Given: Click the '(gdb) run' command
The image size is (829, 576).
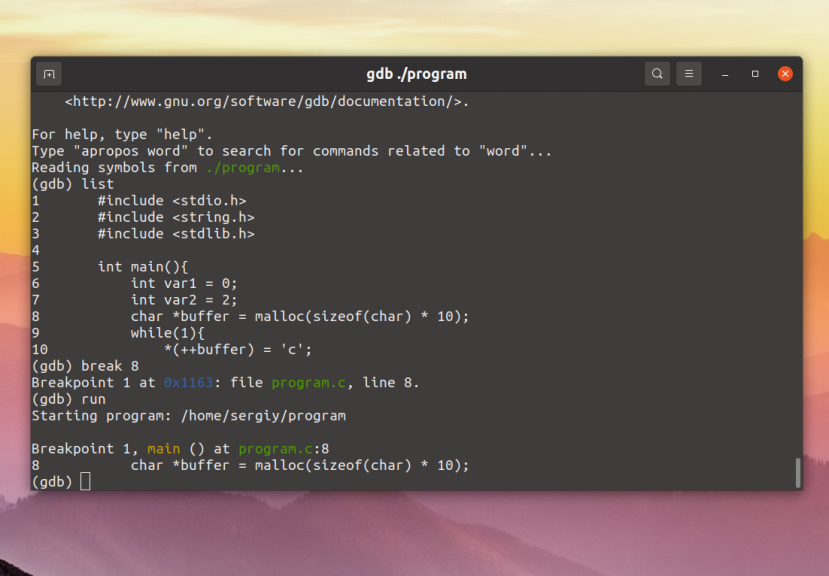Looking at the screenshot, I should click(x=69, y=399).
